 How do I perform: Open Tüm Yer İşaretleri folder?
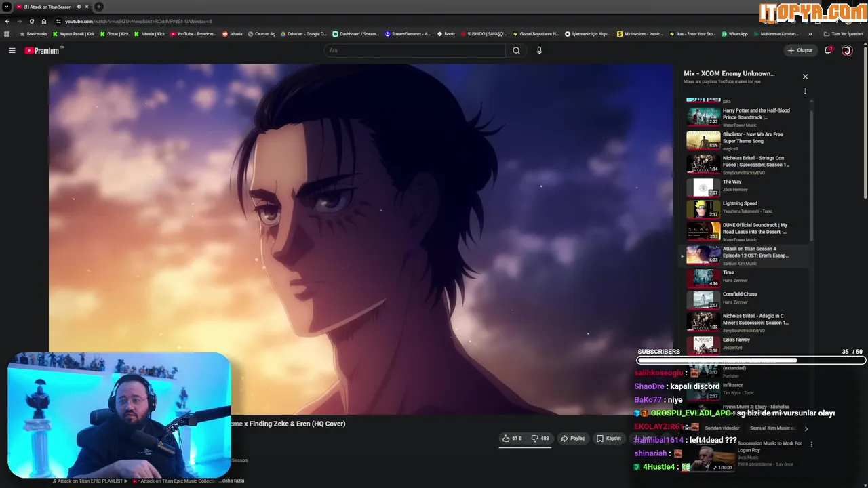click(844, 33)
